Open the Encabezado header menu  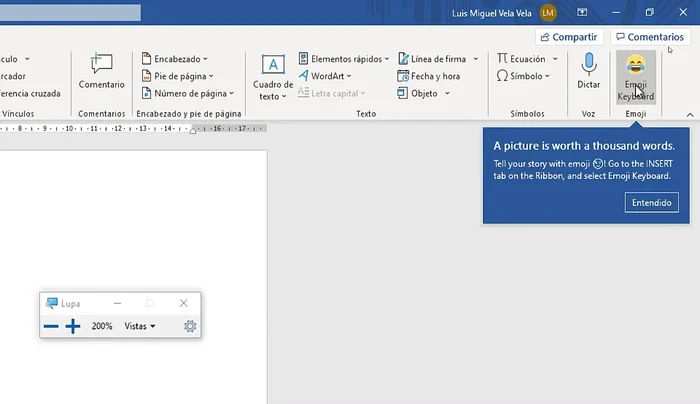[x=175, y=58]
